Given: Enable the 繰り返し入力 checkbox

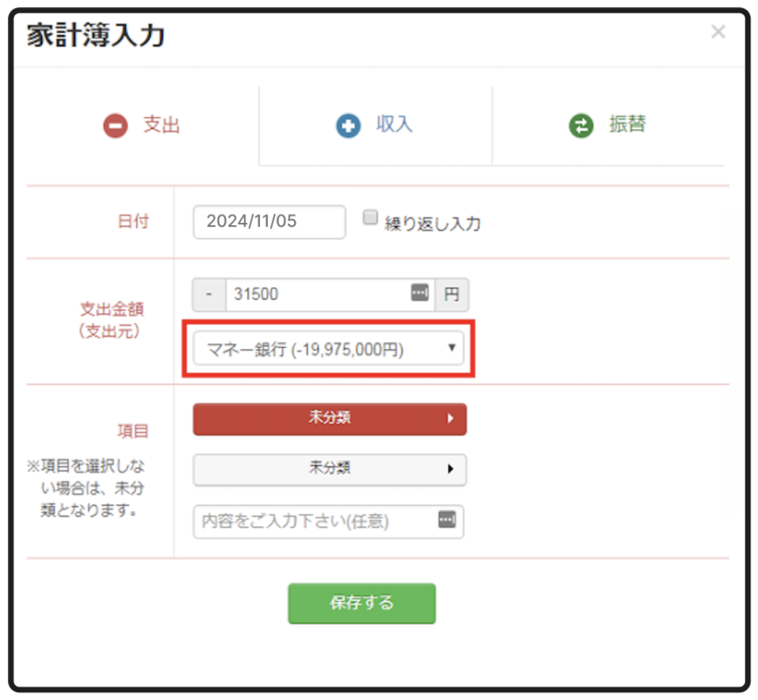Looking at the screenshot, I should coord(370,218).
